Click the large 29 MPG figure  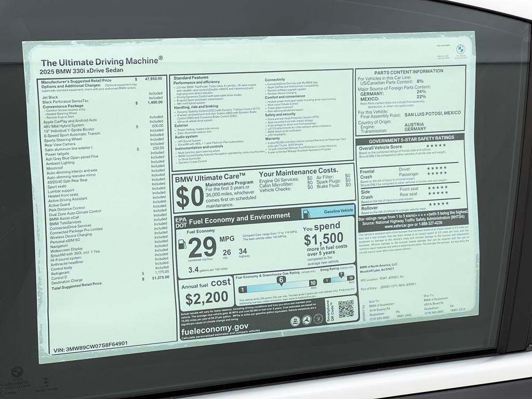[202, 247]
